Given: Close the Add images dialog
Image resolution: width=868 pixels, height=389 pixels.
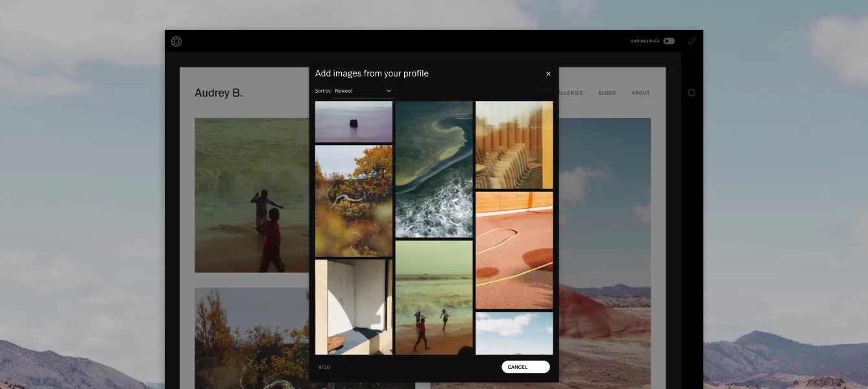Looking at the screenshot, I should click(548, 74).
